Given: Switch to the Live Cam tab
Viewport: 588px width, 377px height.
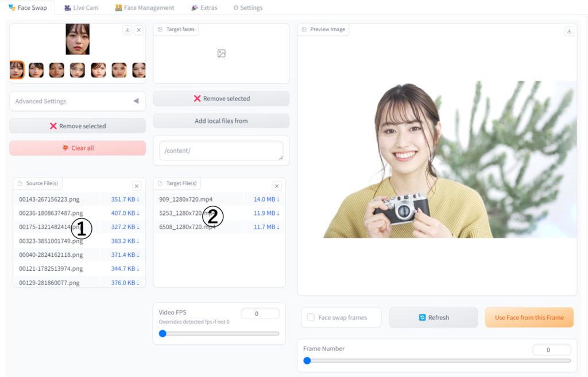Looking at the screenshot, I should (81, 8).
